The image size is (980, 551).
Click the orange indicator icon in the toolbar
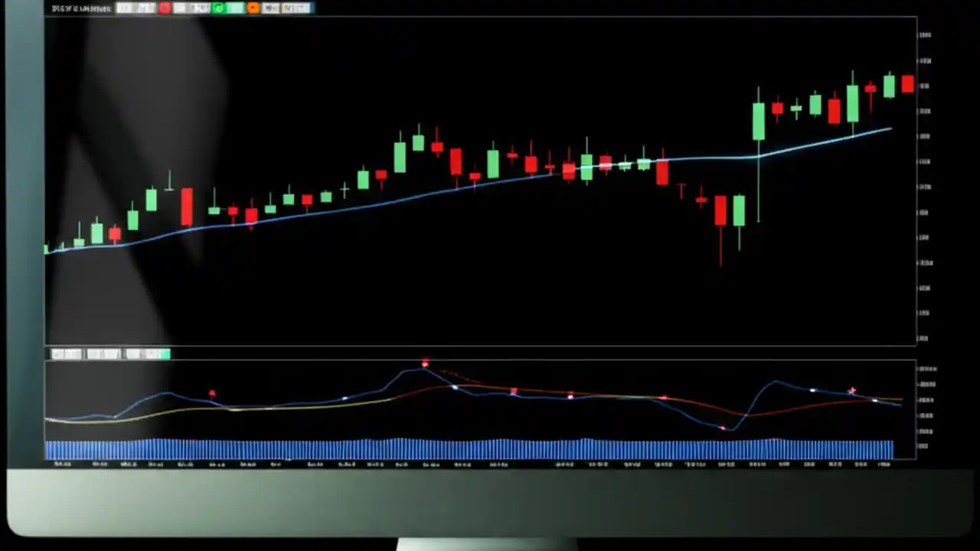coord(253,8)
